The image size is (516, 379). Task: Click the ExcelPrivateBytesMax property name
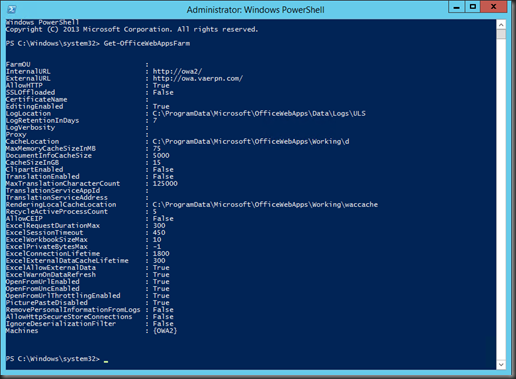coord(47,246)
